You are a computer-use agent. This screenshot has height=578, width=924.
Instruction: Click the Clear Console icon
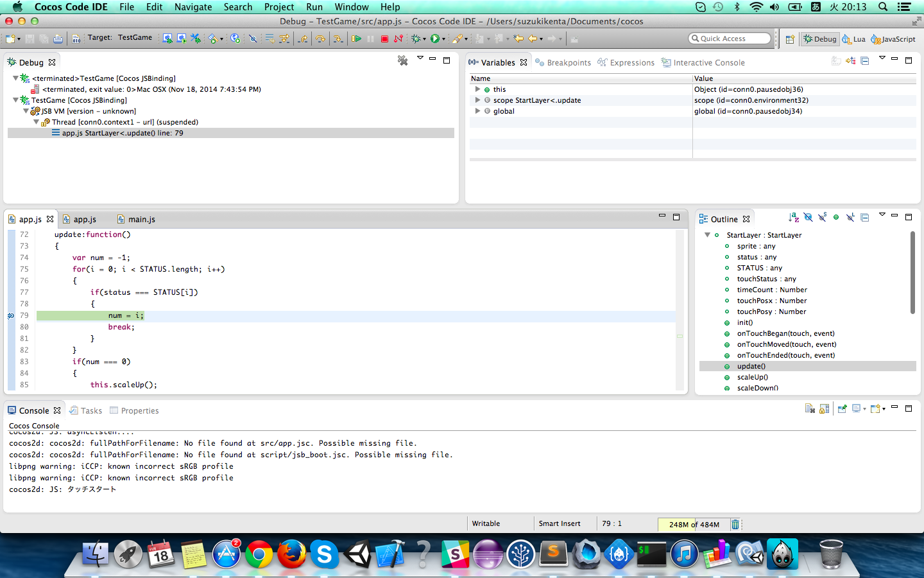click(810, 408)
